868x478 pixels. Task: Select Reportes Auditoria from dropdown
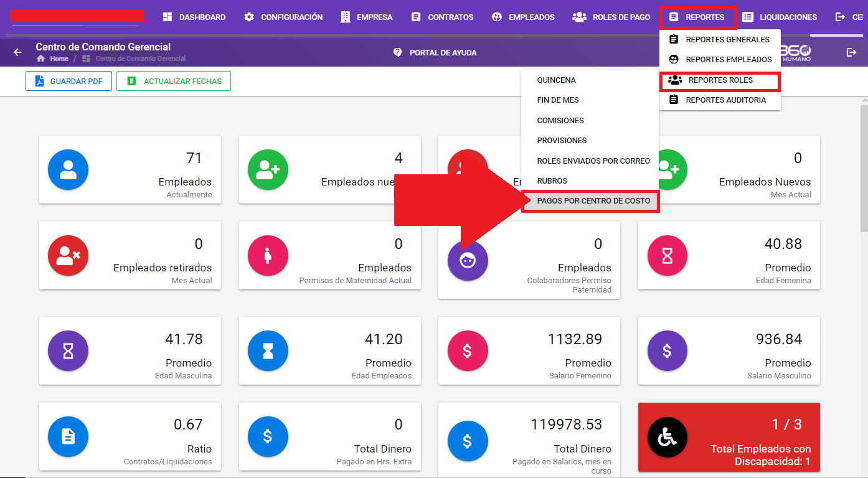[720, 100]
